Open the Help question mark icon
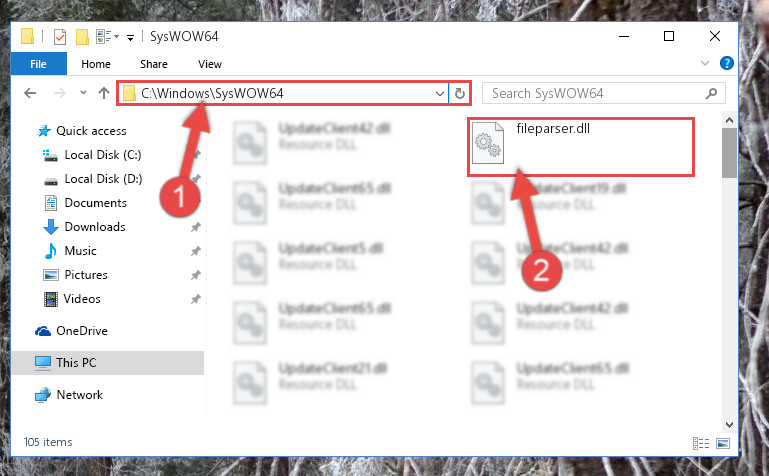The height and width of the screenshot is (476, 769). (726, 63)
